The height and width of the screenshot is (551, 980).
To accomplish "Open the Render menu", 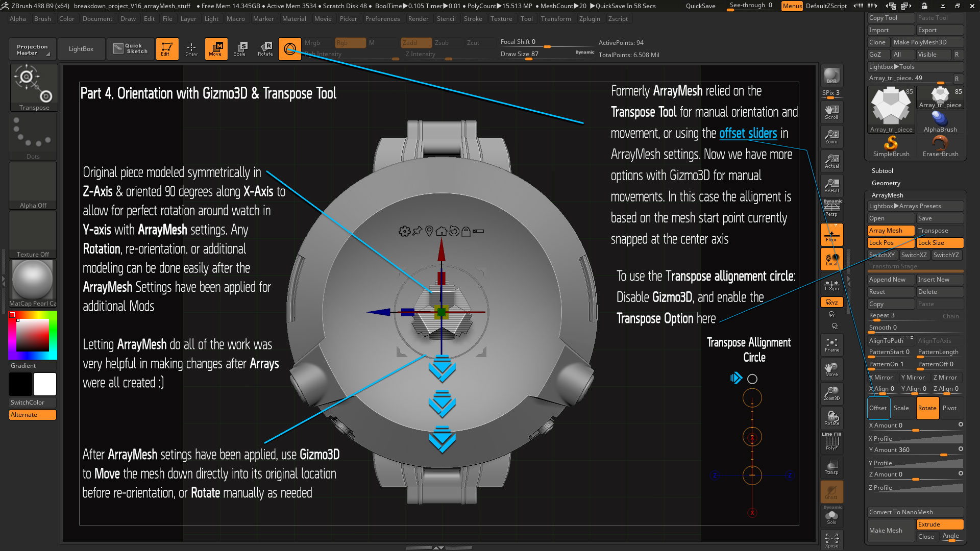I will click(418, 19).
